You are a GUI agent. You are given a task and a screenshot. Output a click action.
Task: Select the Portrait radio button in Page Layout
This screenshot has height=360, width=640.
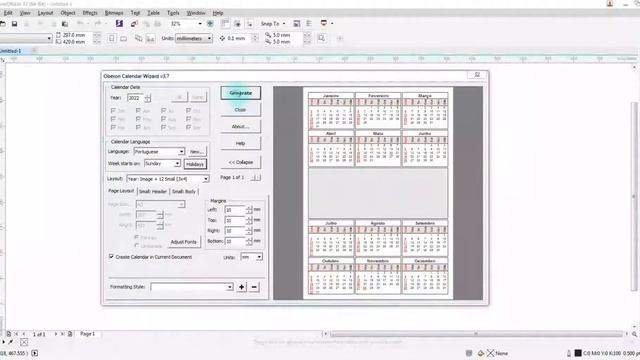(137, 237)
